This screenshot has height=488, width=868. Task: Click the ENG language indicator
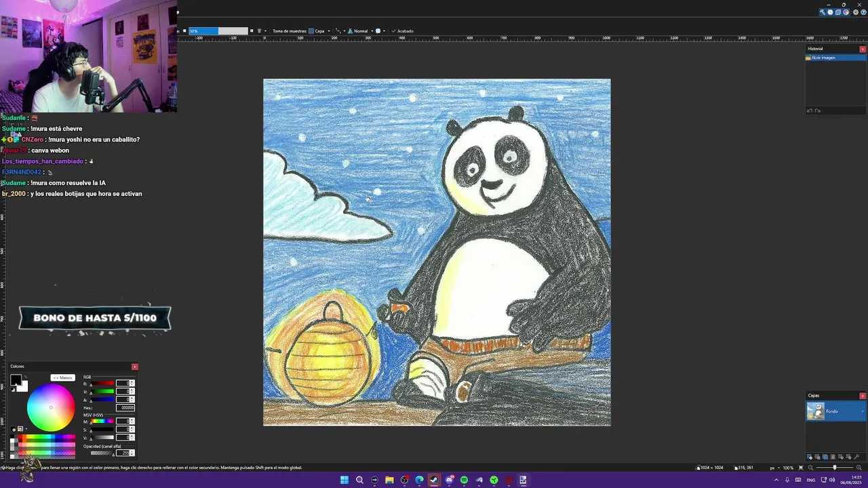point(810,480)
